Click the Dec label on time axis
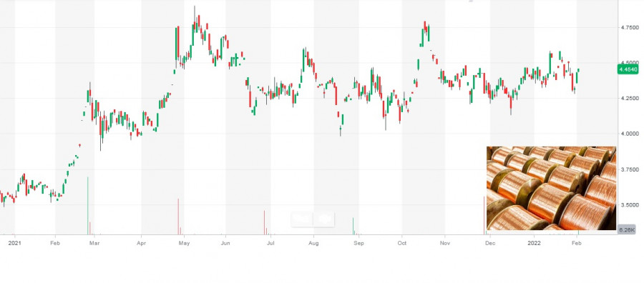 tap(490, 243)
